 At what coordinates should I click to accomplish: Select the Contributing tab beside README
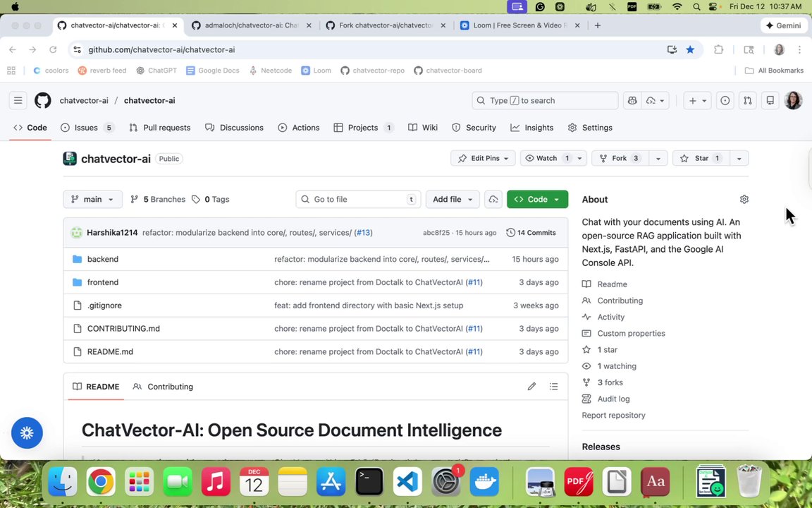[163, 387]
